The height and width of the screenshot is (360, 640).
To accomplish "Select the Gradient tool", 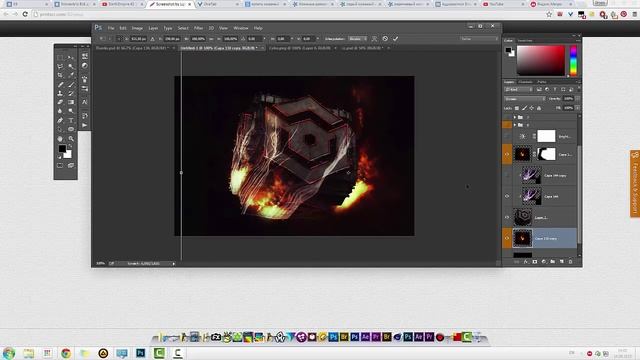I will point(71,102).
